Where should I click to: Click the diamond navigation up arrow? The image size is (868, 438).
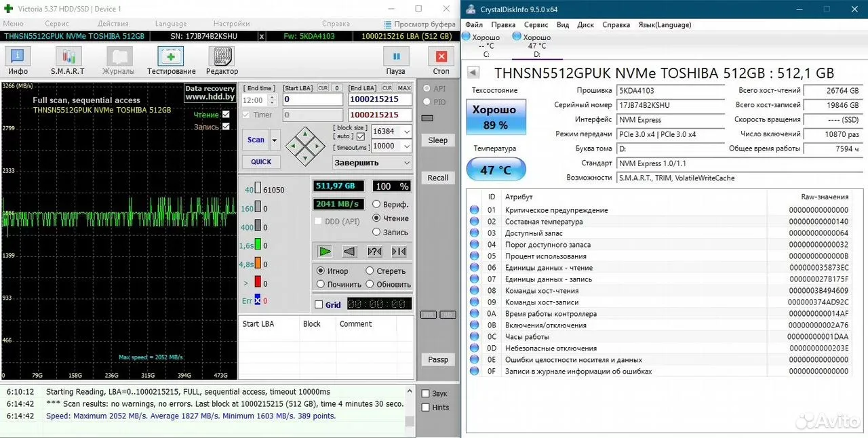pyautogui.click(x=305, y=134)
